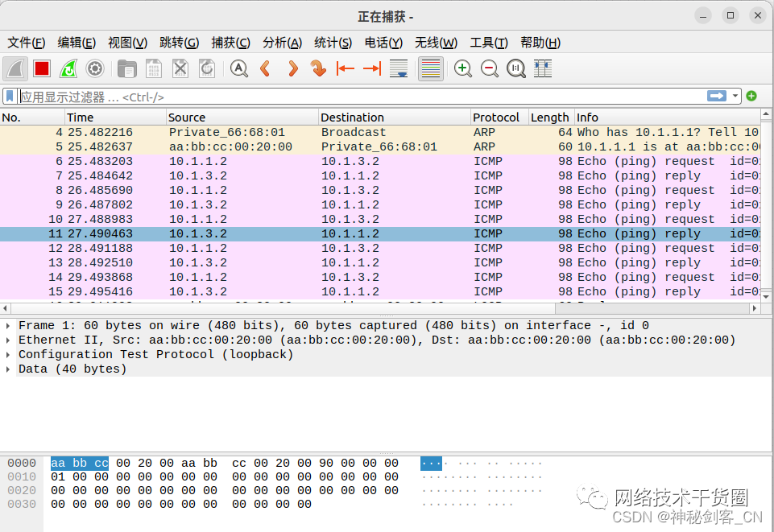774x532 pixels.
Task: Start a new capture with the shark fin icon
Action: click(16, 68)
